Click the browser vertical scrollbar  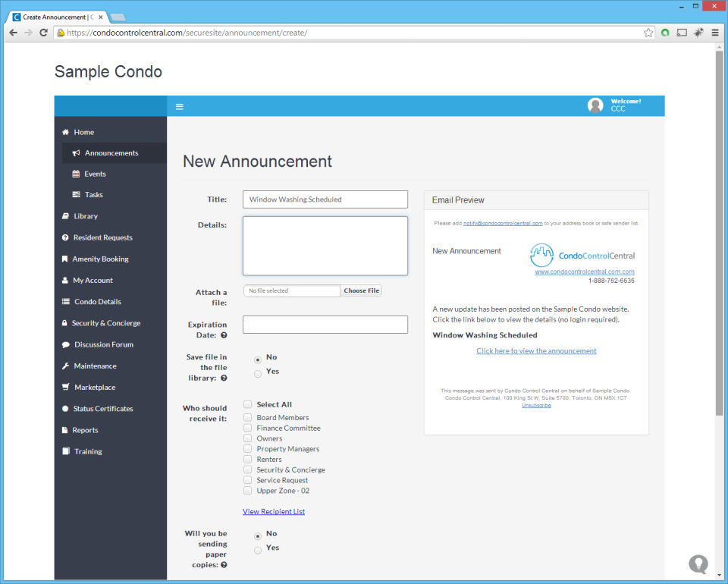(719, 232)
